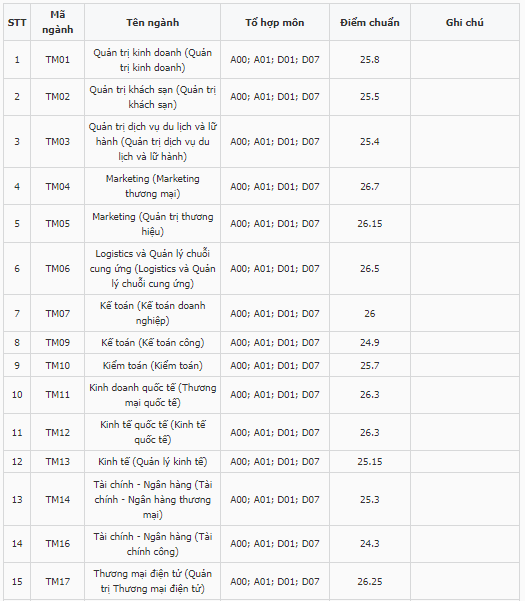Click the Ghi chú column header
525x601 pixels.
tap(465, 22)
